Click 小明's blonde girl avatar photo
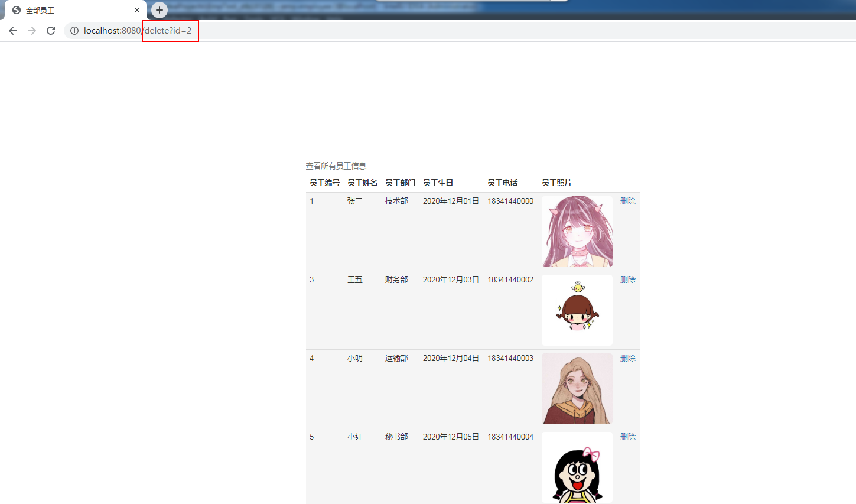The image size is (856, 504). coord(577,389)
